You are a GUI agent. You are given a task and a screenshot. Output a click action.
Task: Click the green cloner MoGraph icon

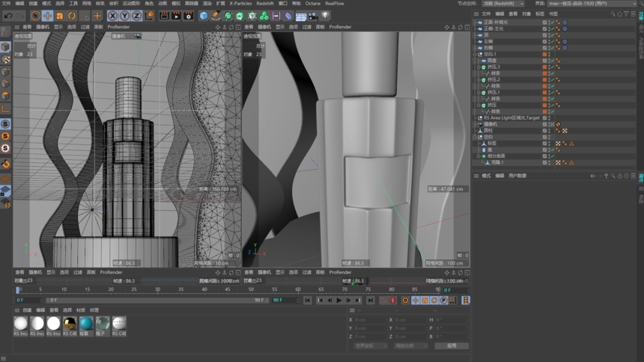(264, 16)
